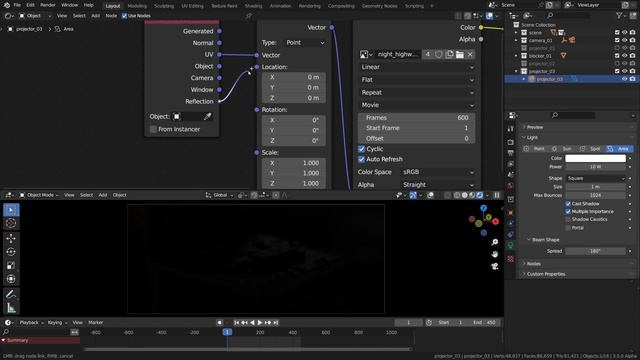Viewport: 640px width, 360px height.
Task: Play the animation in reverse
Action: click(x=252, y=322)
